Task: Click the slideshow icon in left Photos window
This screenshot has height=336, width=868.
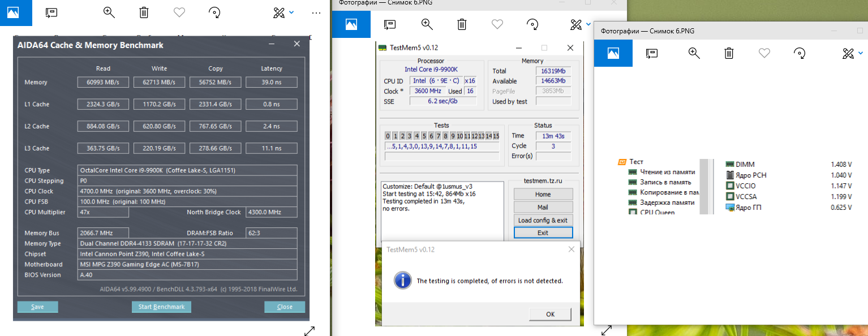Action: tap(51, 12)
